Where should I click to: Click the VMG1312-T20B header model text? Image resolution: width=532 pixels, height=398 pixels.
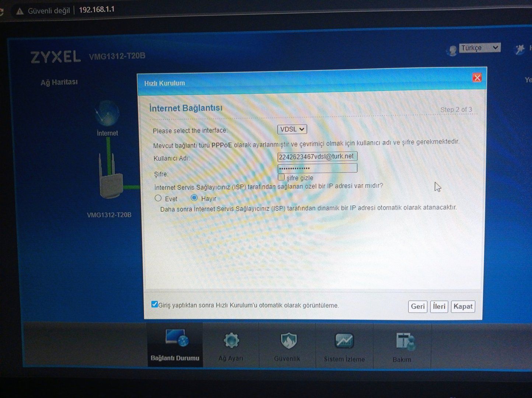pyautogui.click(x=117, y=56)
